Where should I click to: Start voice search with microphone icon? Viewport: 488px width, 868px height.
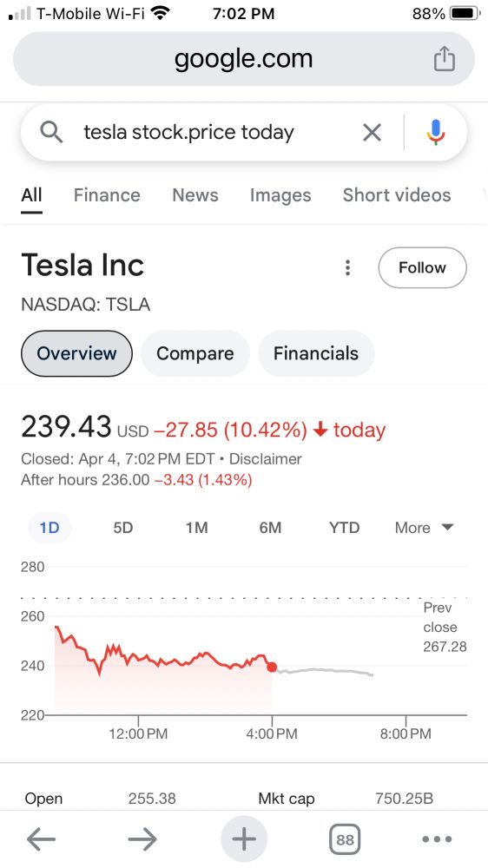pos(436,132)
